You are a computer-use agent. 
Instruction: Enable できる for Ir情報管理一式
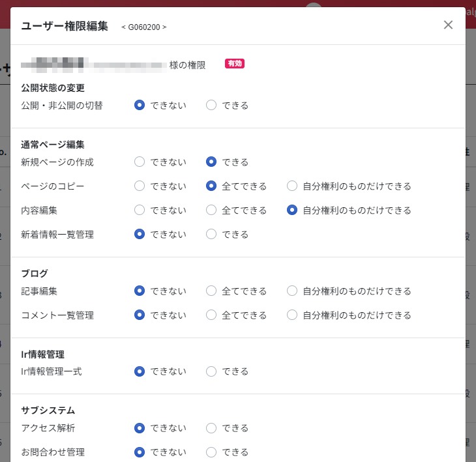click(211, 371)
